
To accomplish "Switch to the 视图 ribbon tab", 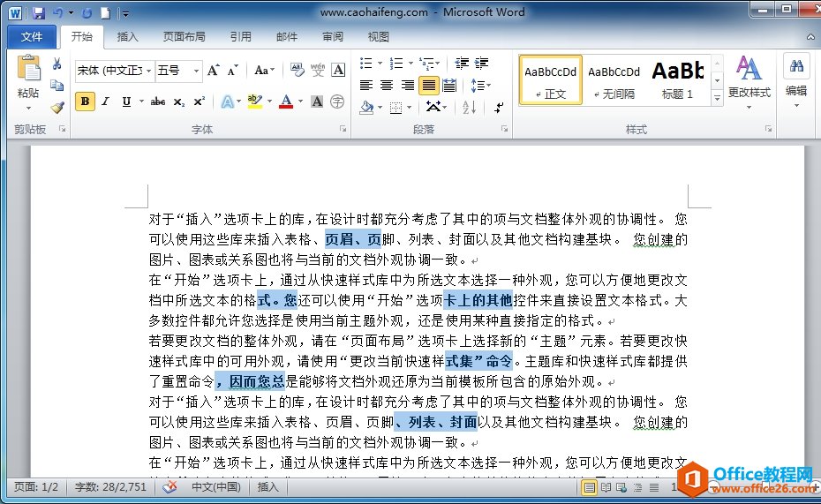I will click(379, 37).
